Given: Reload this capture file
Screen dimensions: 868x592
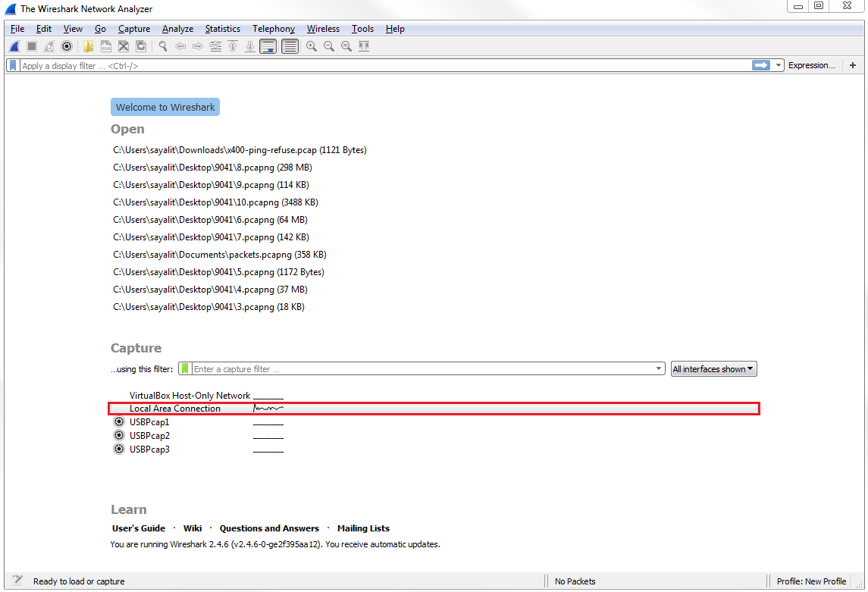Looking at the screenshot, I should tap(141, 46).
